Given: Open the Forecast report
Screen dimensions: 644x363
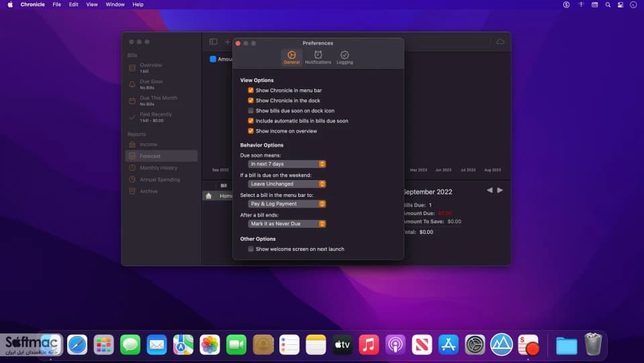Looking at the screenshot, I should pyautogui.click(x=161, y=156).
